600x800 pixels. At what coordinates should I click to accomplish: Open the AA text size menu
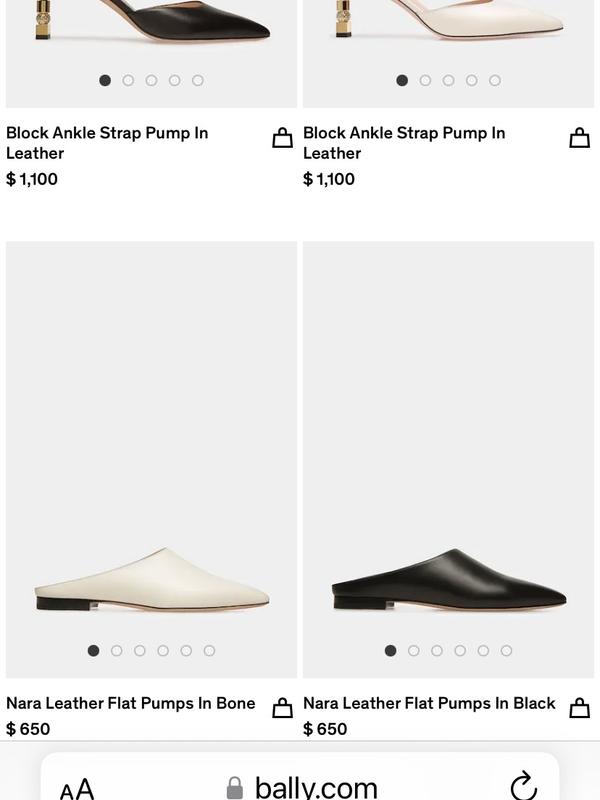coord(76,789)
